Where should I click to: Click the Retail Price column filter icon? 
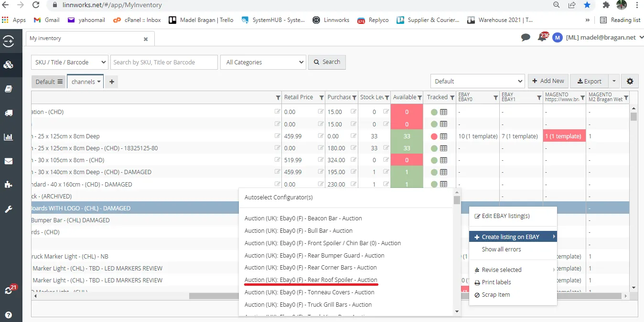pyautogui.click(x=322, y=97)
